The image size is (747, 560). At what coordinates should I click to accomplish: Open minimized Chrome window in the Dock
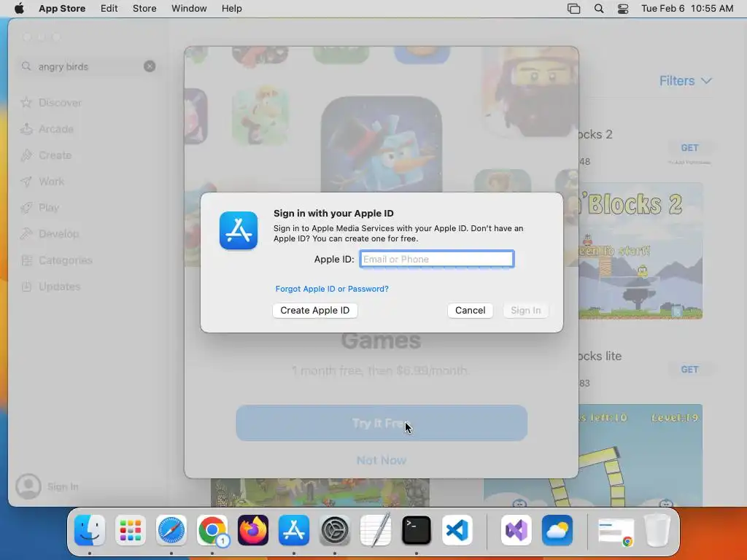click(x=616, y=532)
